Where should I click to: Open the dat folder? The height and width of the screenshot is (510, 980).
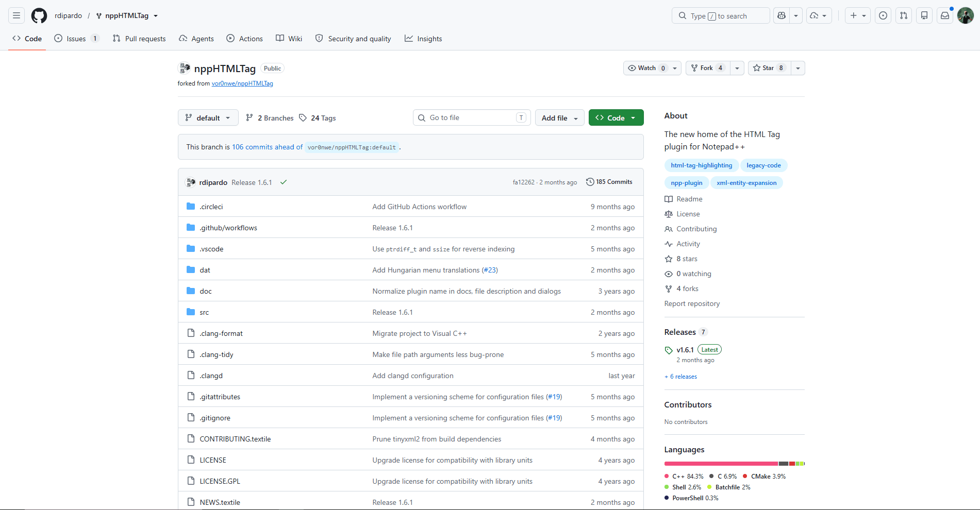tap(205, 270)
